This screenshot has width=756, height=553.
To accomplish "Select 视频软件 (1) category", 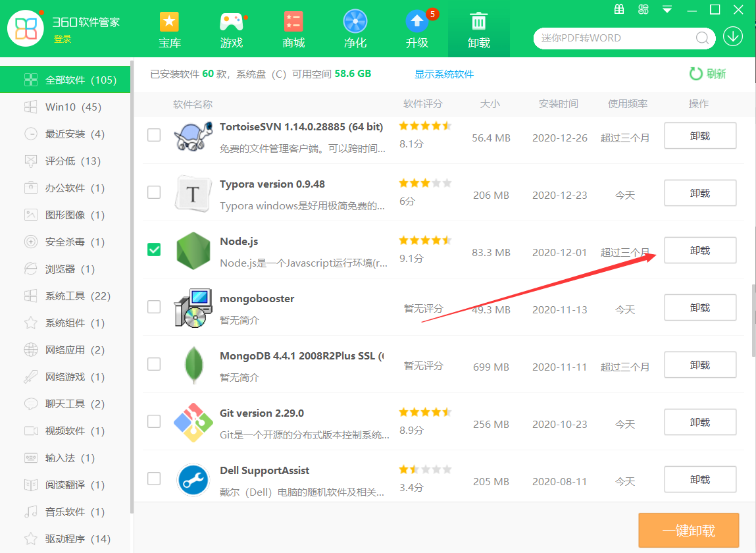I will point(65,431).
